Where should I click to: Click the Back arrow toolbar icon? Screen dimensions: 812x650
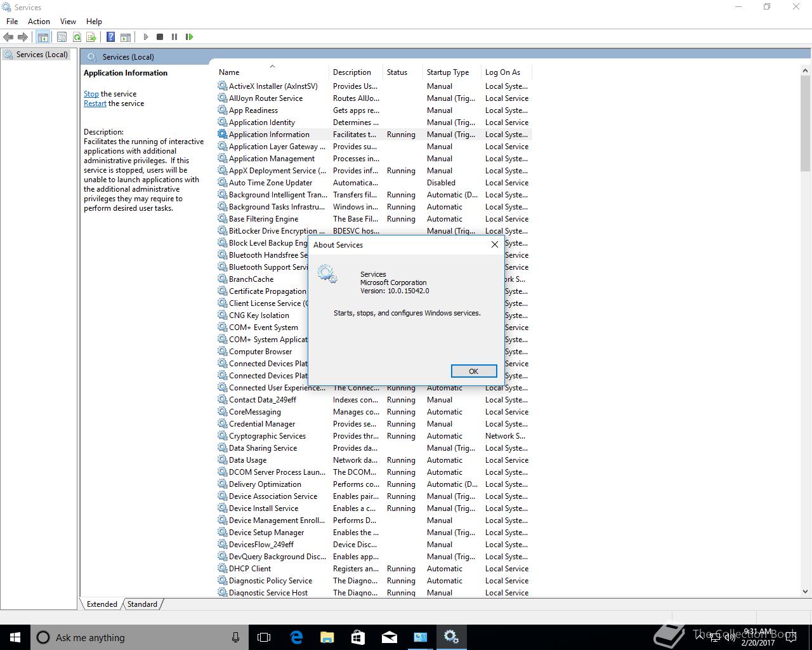8,37
